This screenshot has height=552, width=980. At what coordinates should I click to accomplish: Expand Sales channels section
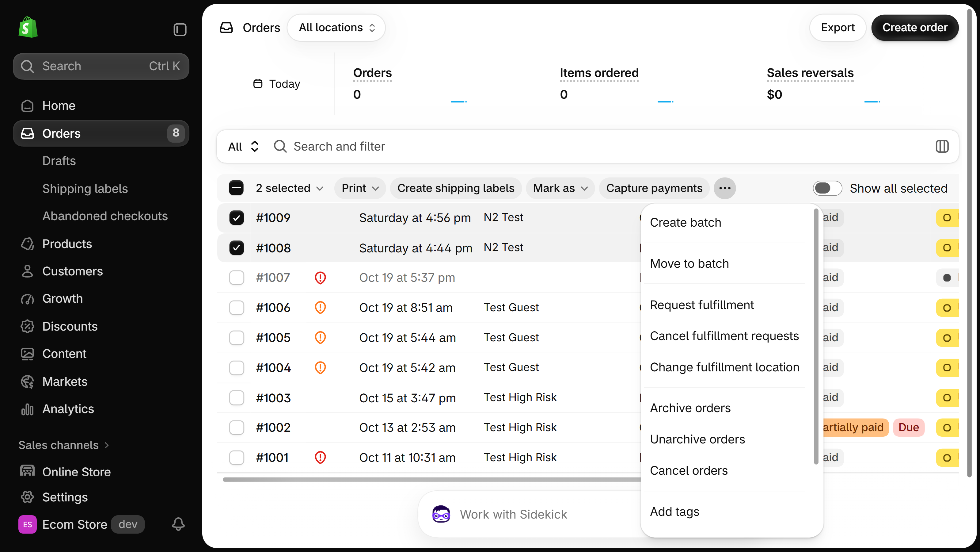click(x=64, y=445)
